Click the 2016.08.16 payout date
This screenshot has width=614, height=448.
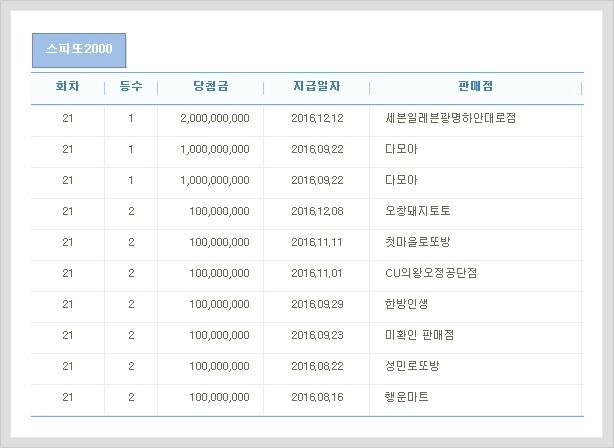317,397
